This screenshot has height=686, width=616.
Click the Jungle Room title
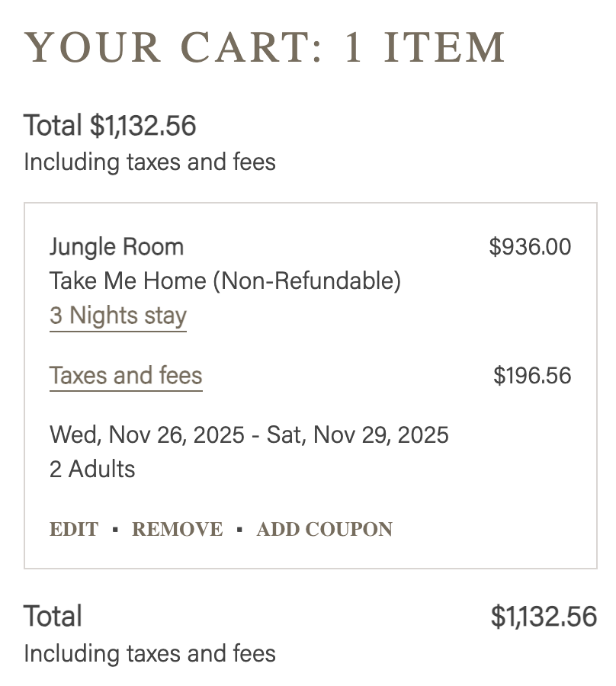117,247
